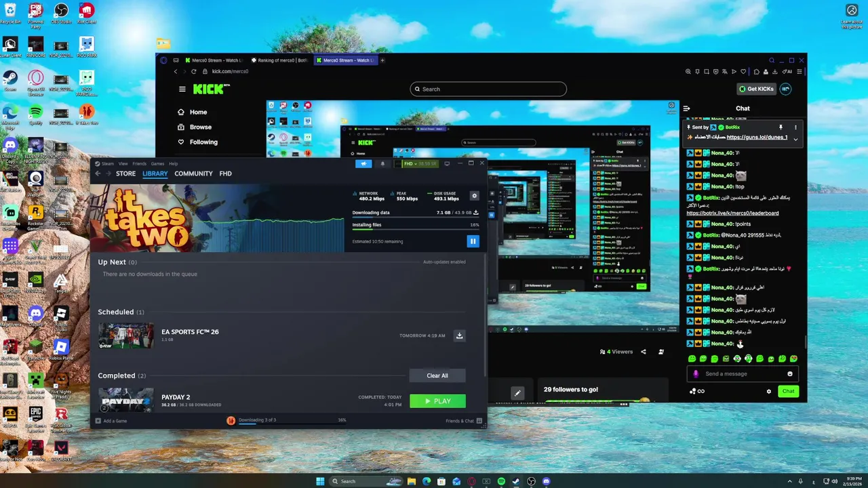Open OBS Studio desktop shortcut
Viewport: 868px width, 488px height.
(x=61, y=14)
